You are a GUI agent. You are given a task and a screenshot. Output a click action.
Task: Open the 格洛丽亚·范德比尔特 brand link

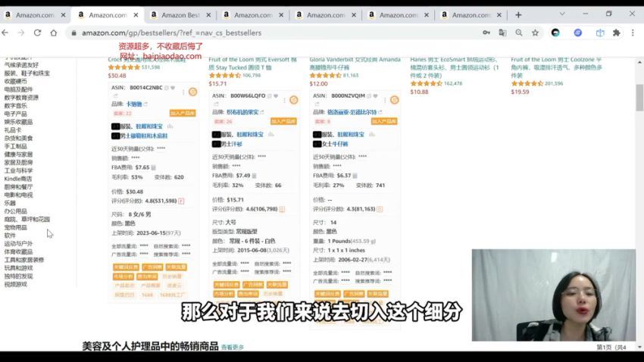click(352, 112)
